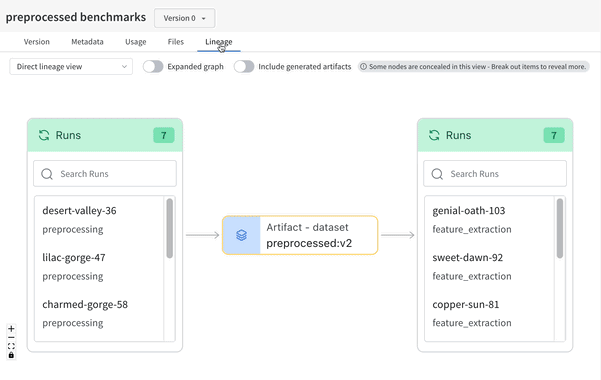Screen dimensions: 601x380
Task: Click the preprocessed benchmarks title
Action: tap(76, 17)
